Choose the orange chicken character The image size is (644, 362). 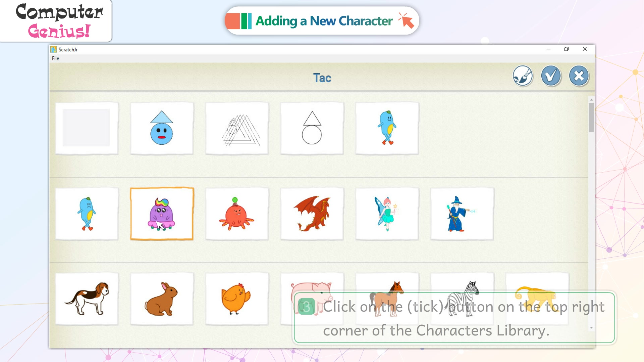237,299
